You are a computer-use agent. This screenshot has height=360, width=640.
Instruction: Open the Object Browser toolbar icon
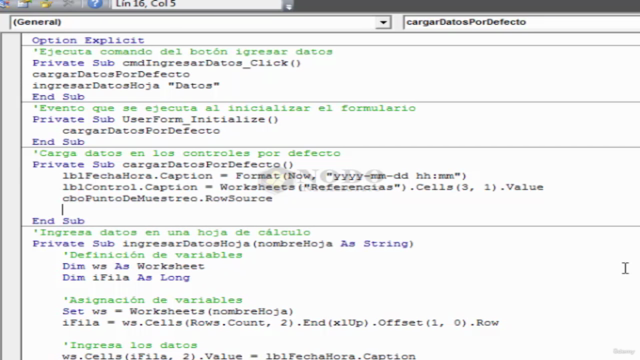tap(46, 4)
